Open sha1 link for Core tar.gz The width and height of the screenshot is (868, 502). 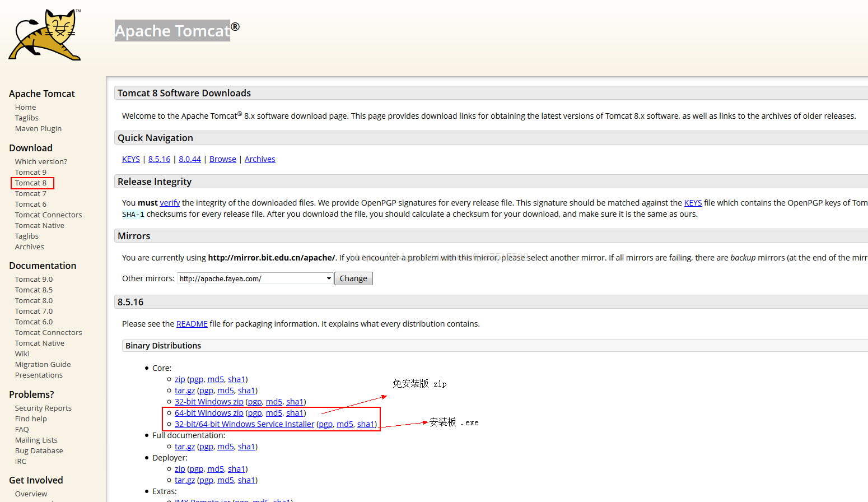click(x=246, y=391)
